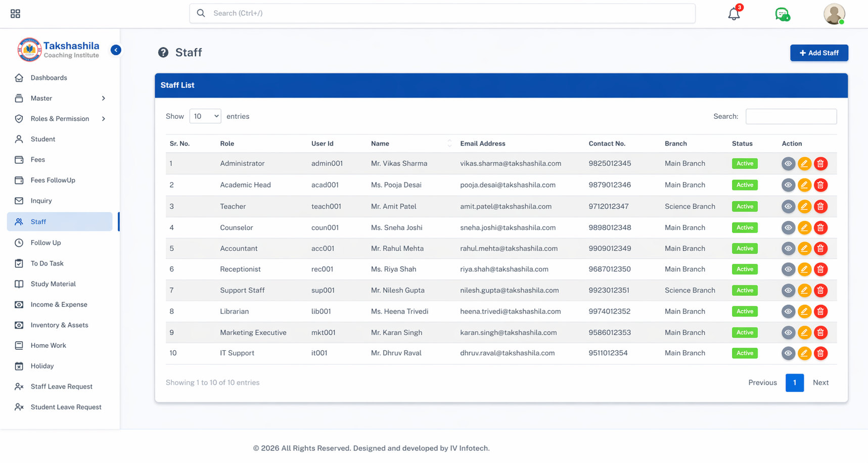Go to the Previous page
868x463 pixels.
coord(762,383)
